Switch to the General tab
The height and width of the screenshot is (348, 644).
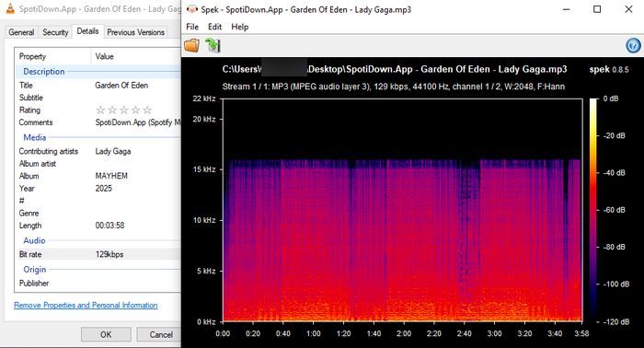click(21, 32)
